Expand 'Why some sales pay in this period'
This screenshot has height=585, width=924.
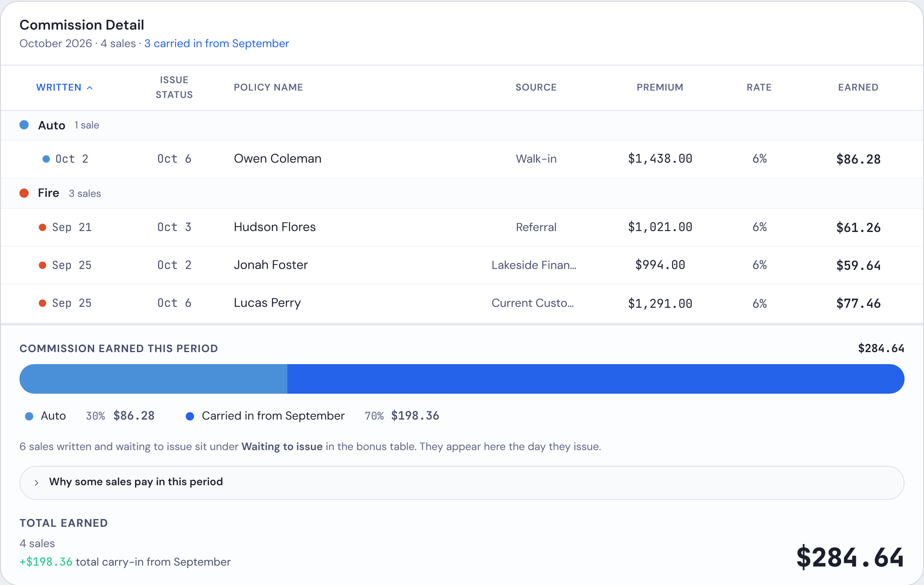[462, 482]
